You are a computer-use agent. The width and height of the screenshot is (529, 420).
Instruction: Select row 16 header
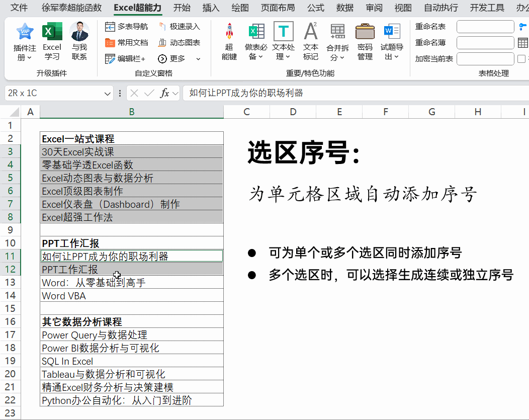point(10,321)
